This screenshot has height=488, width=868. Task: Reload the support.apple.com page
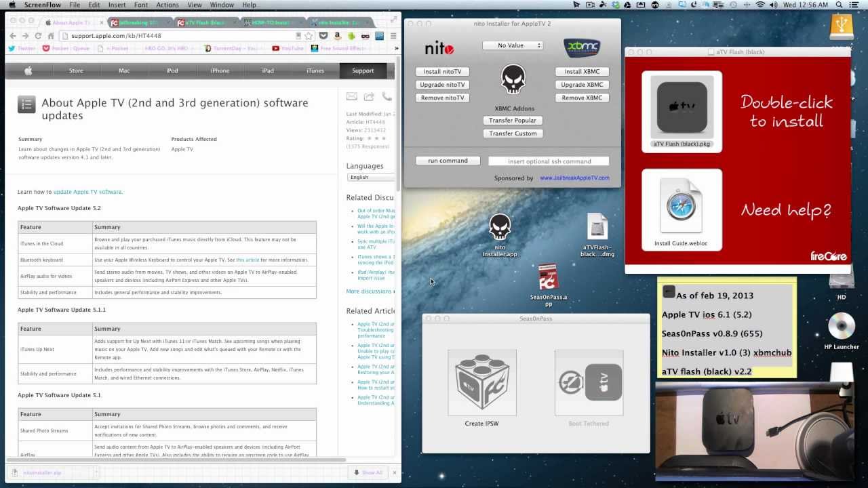[38, 36]
